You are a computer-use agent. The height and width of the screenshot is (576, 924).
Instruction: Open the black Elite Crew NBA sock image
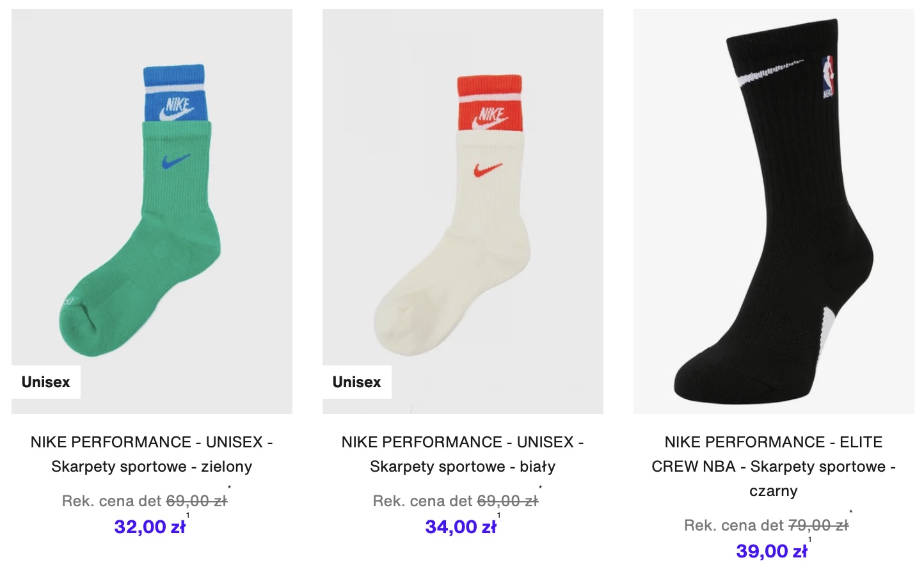774,211
